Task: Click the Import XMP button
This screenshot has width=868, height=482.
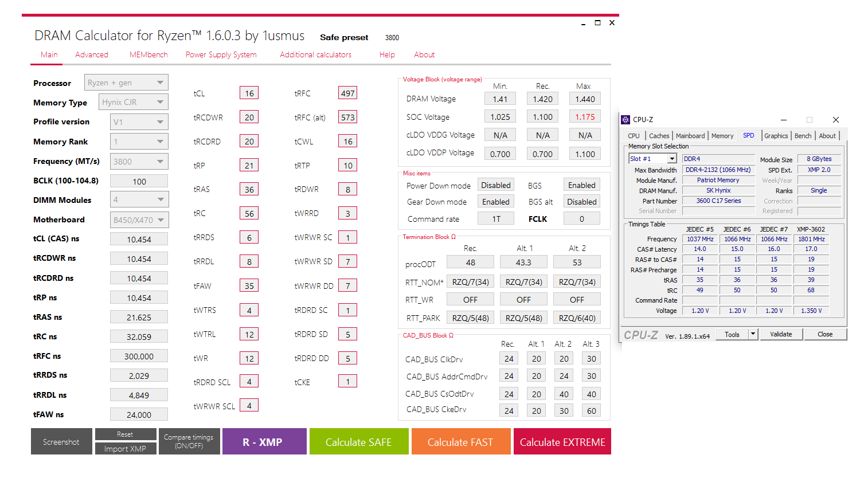Action: [125, 449]
